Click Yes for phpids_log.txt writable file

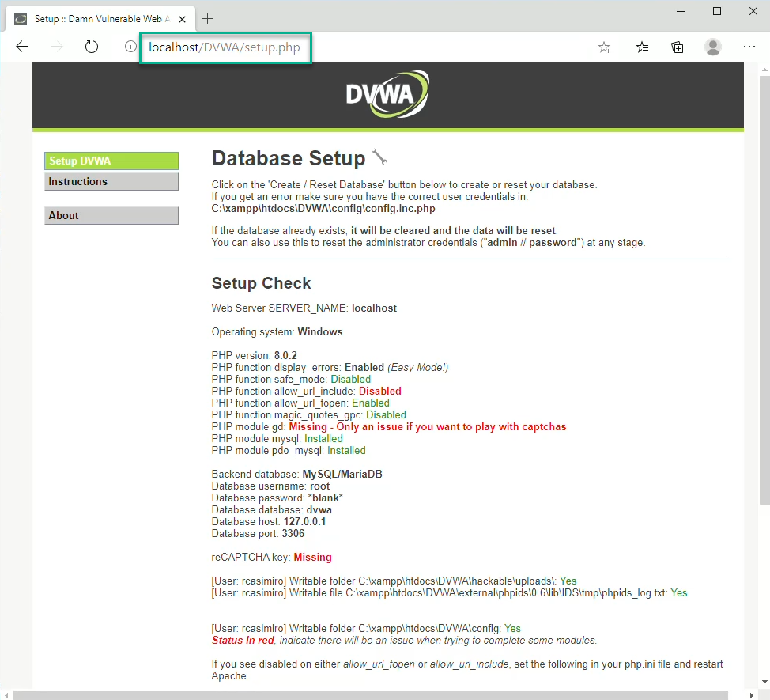pyautogui.click(x=678, y=592)
